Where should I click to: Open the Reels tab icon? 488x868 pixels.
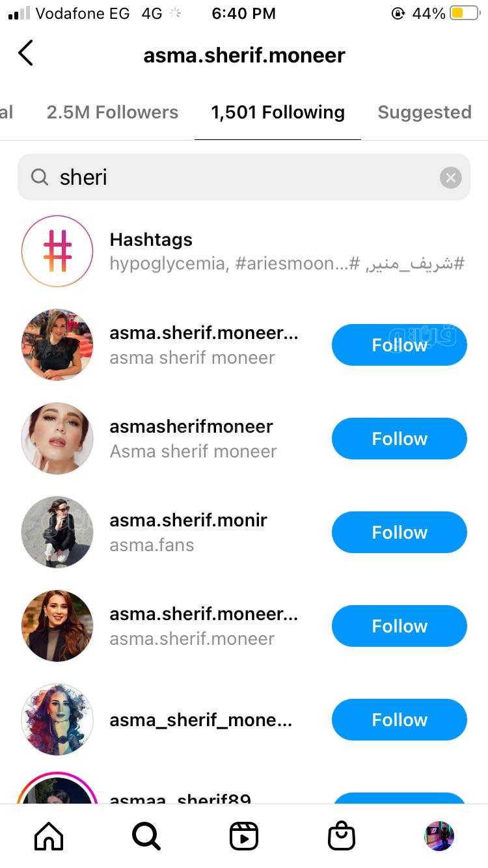point(244,836)
